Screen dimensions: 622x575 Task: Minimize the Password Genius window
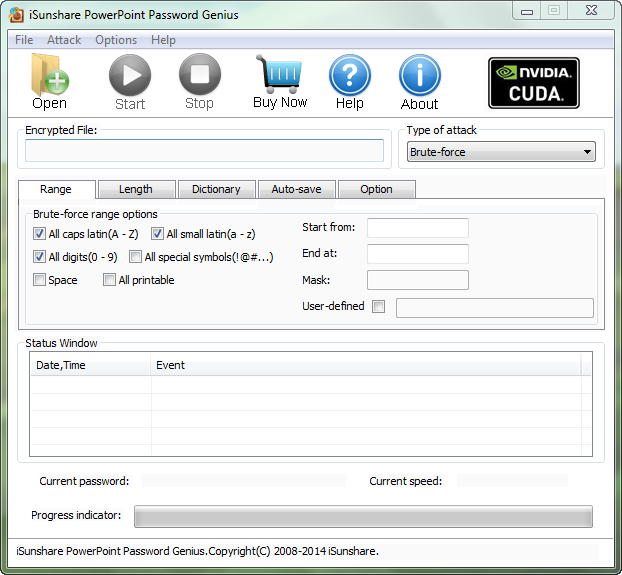tap(526, 11)
